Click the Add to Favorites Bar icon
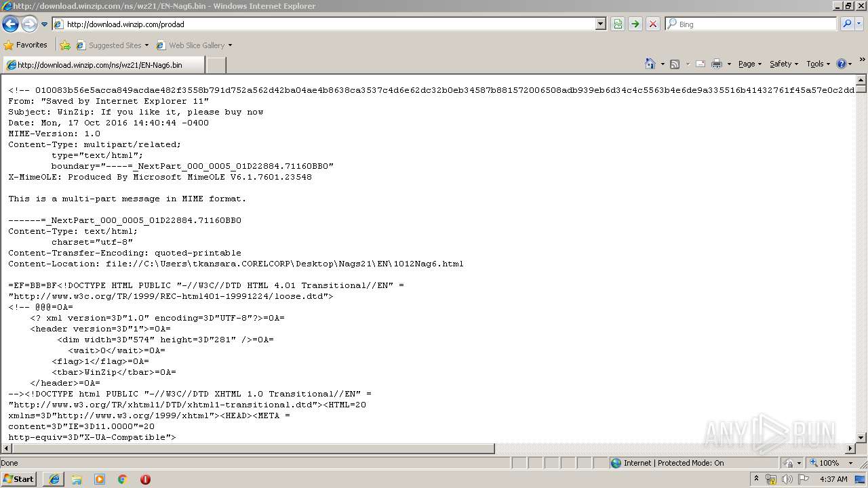The width and height of the screenshot is (868, 488). [x=65, y=45]
